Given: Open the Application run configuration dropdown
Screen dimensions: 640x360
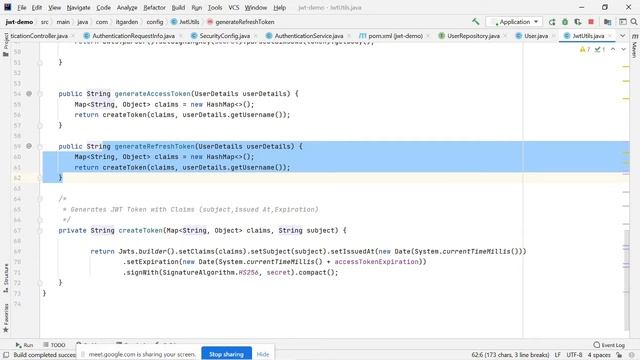Looking at the screenshot, I should (514, 22).
